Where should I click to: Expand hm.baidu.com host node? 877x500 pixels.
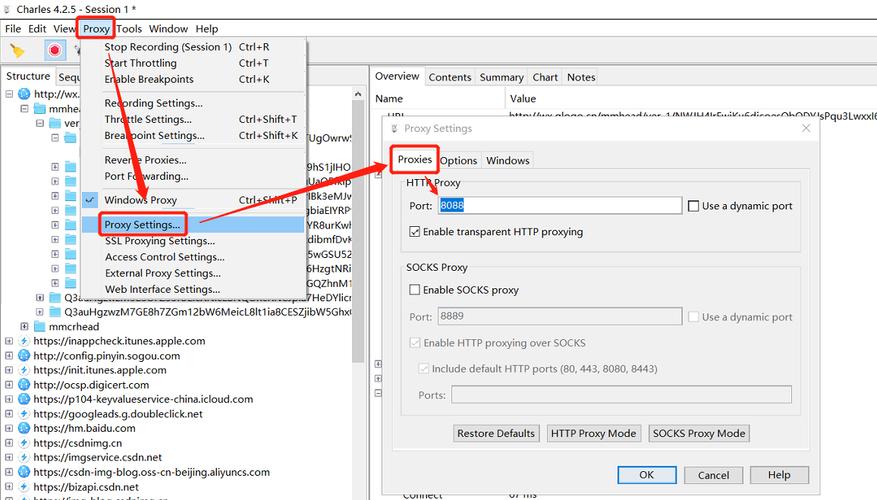9,428
